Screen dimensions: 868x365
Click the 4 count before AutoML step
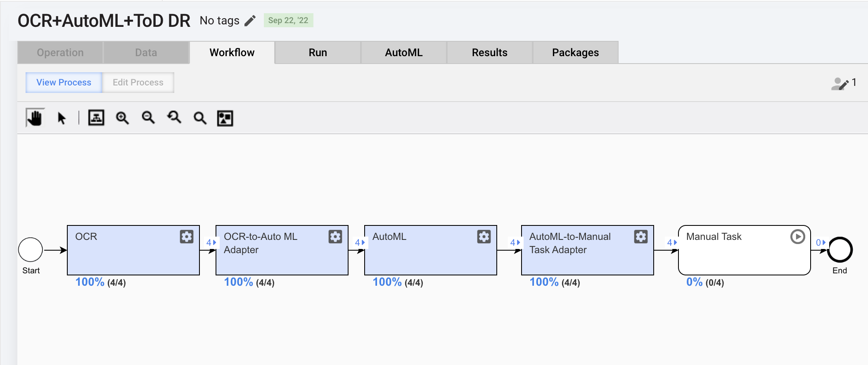(360, 242)
